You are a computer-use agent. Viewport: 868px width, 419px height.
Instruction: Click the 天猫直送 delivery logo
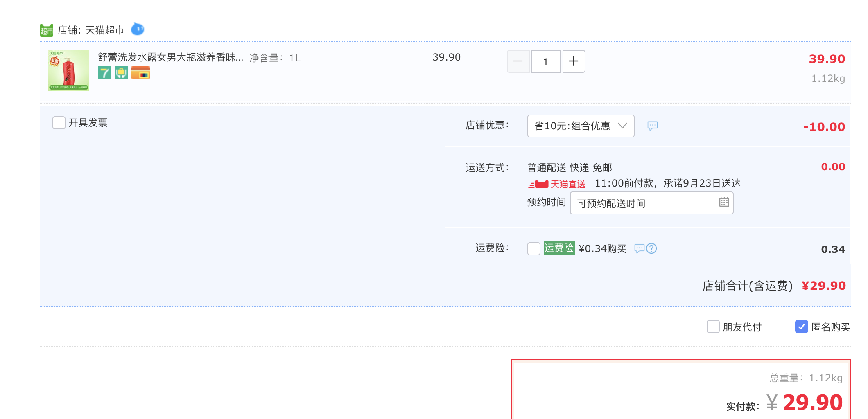click(x=557, y=184)
